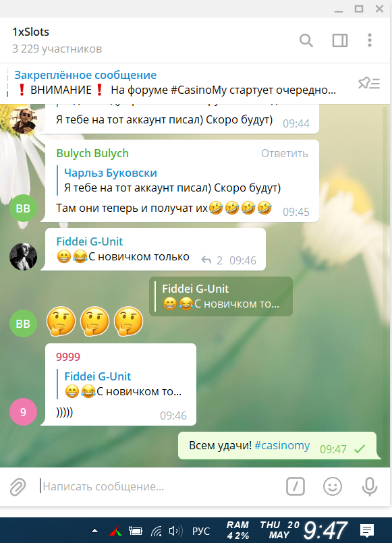The width and height of the screenshot is (392, 543).
Task: Click the message field Написать сообщение
Action: pos(159,486)
